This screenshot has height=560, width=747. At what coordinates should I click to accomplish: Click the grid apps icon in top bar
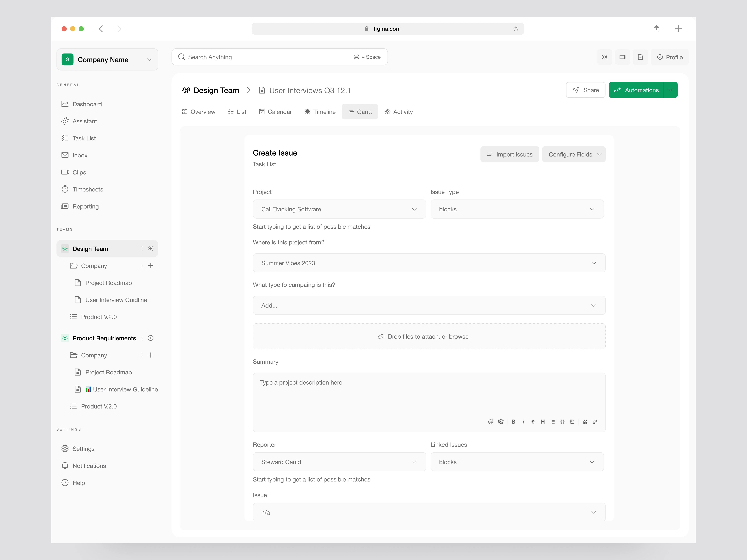coord(604,57)
